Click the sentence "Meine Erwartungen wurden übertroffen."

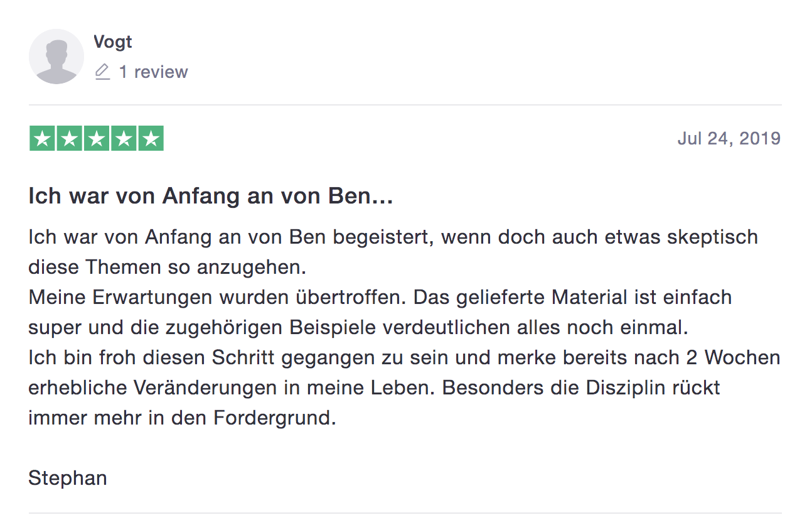point(218,297)
